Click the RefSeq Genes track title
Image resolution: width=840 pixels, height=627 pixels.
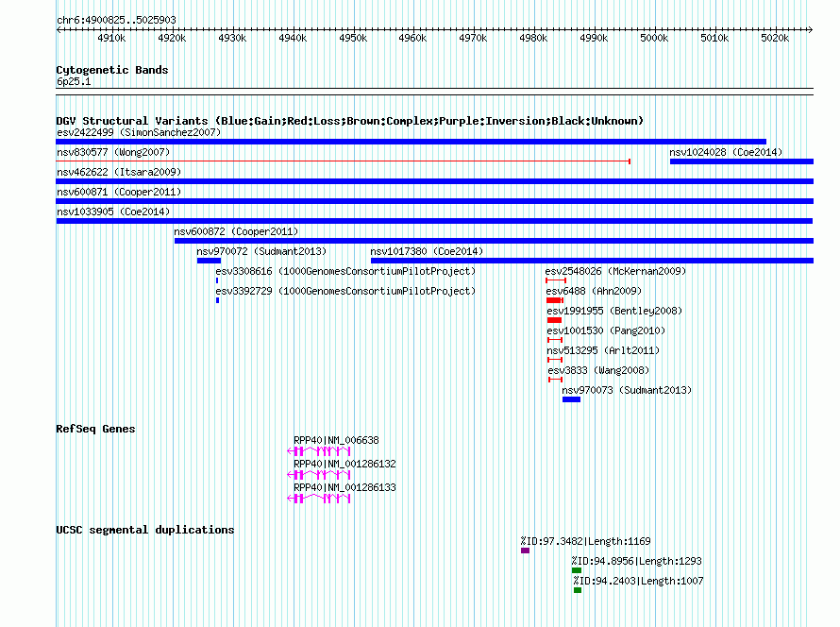point(96,429)
